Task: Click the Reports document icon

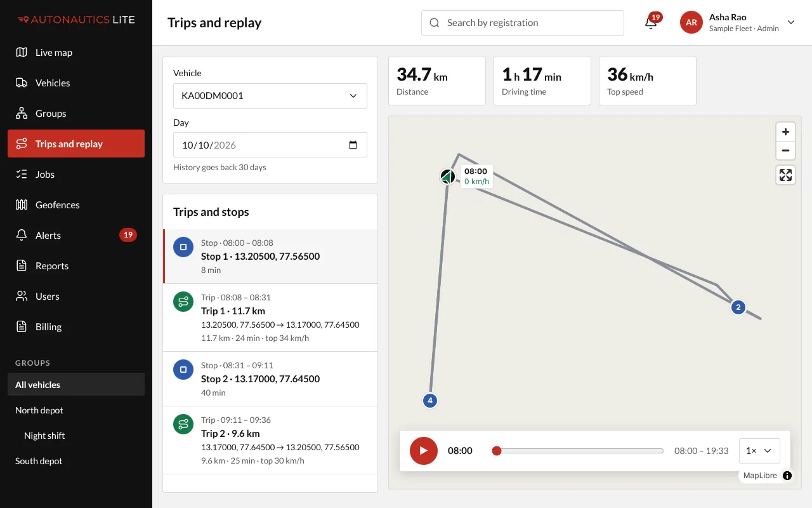Action: pyautogui.click(x=22, y=266)
